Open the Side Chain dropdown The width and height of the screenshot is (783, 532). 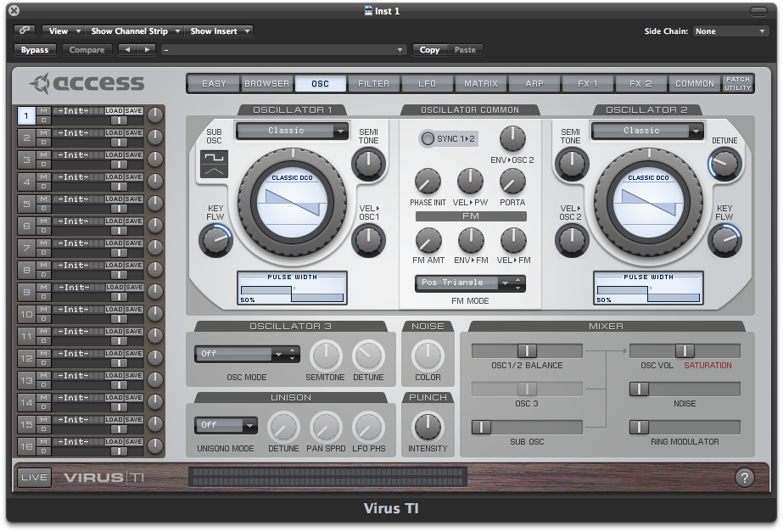pyautogui.click(x=730, y=30)
